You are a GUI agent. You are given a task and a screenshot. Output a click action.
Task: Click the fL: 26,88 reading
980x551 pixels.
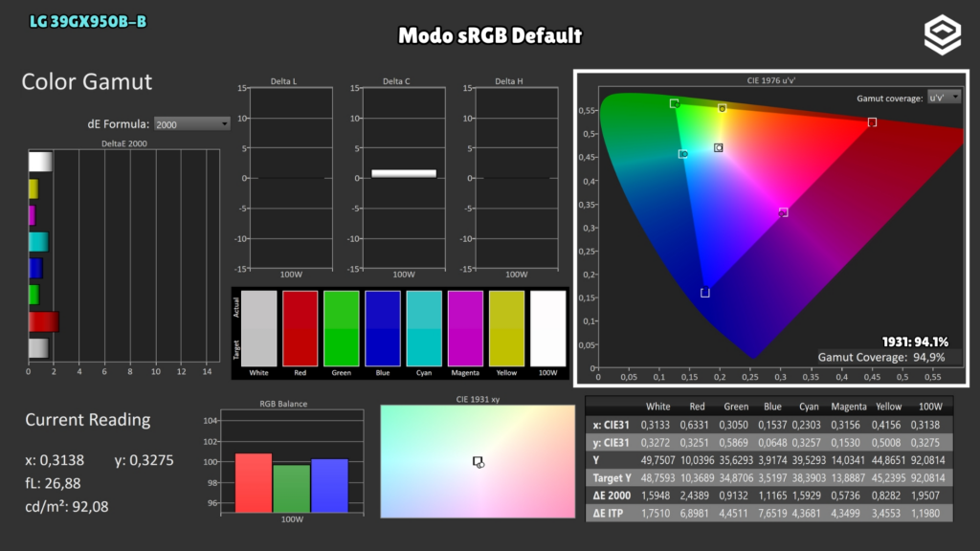(54, 483)
